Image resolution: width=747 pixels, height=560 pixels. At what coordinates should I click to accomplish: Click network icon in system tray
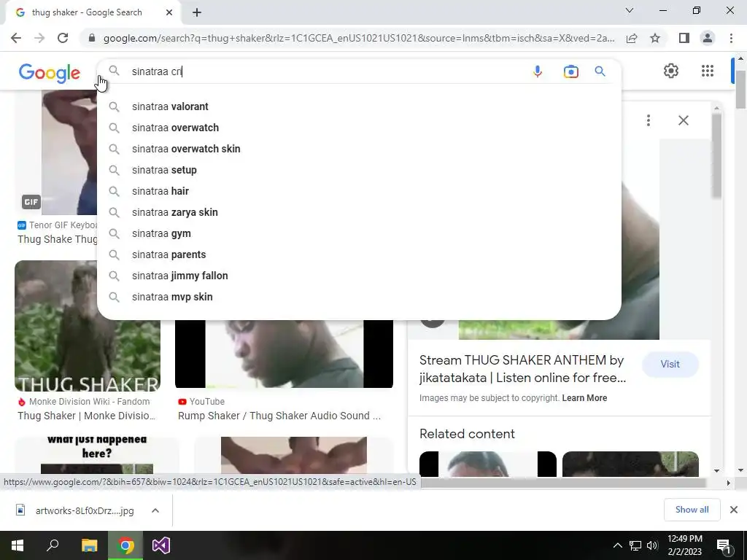pos(635,545)
